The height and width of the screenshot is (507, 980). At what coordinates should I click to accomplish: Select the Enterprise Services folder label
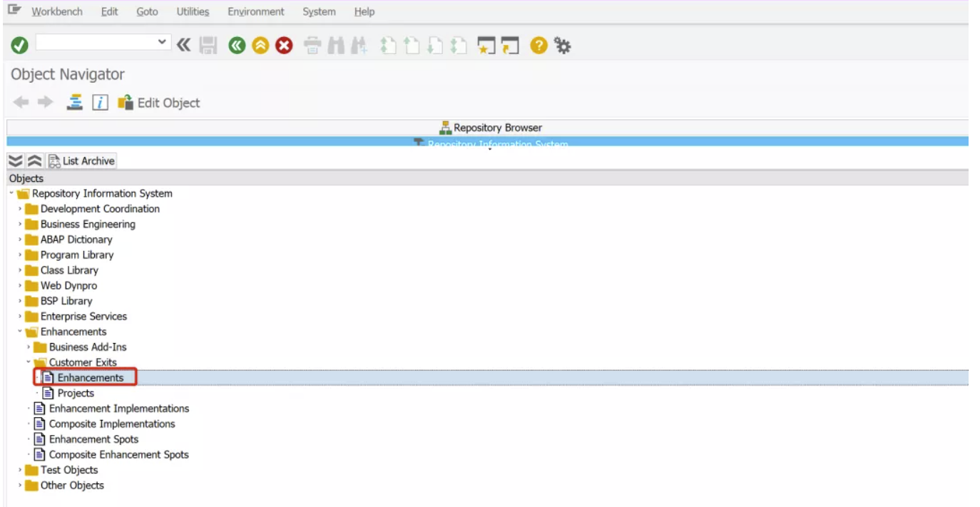coord(83,316)
